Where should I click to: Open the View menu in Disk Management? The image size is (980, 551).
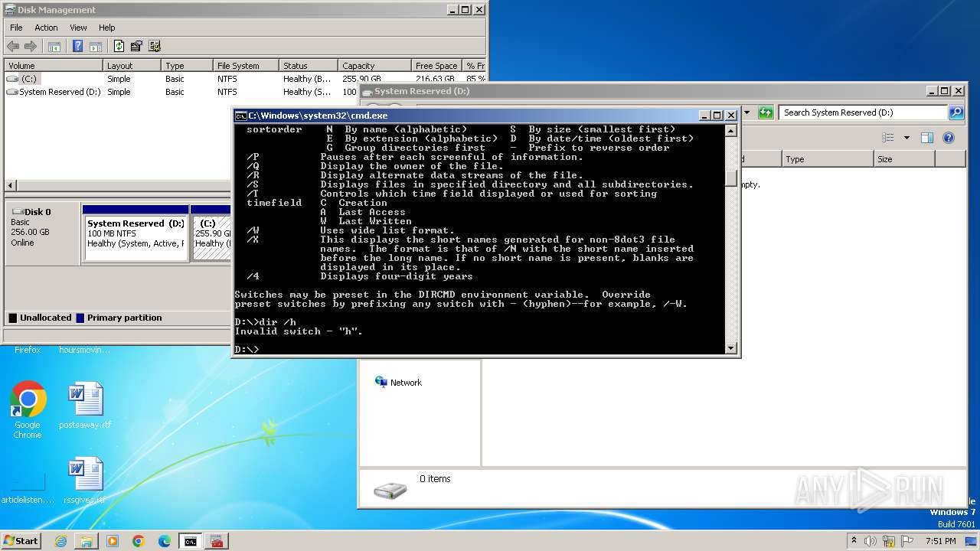pyautogui.click(x=78, y=28)
